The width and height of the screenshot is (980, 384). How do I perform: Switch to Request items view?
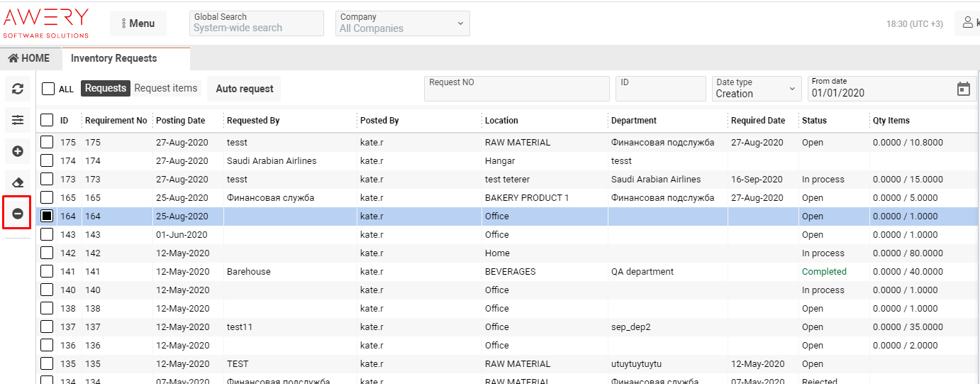166,88
